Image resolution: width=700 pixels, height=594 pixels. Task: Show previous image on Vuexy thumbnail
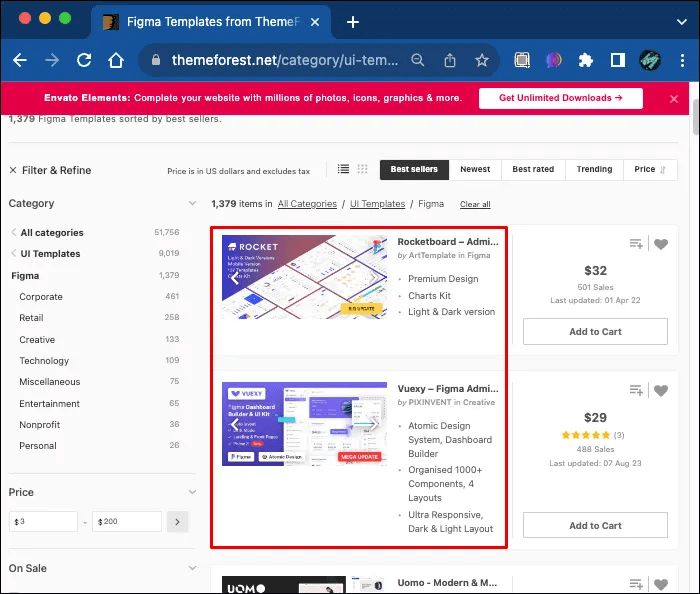[235, 424]
